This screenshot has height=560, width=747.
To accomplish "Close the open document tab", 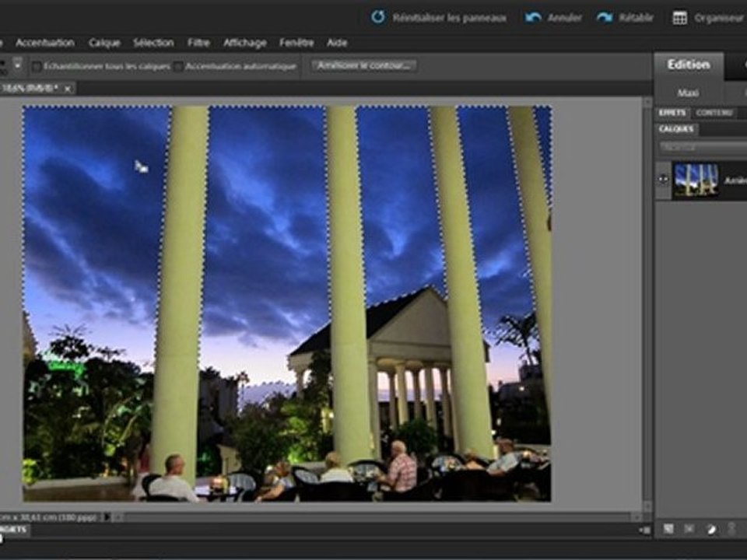I will coord(68,89).
